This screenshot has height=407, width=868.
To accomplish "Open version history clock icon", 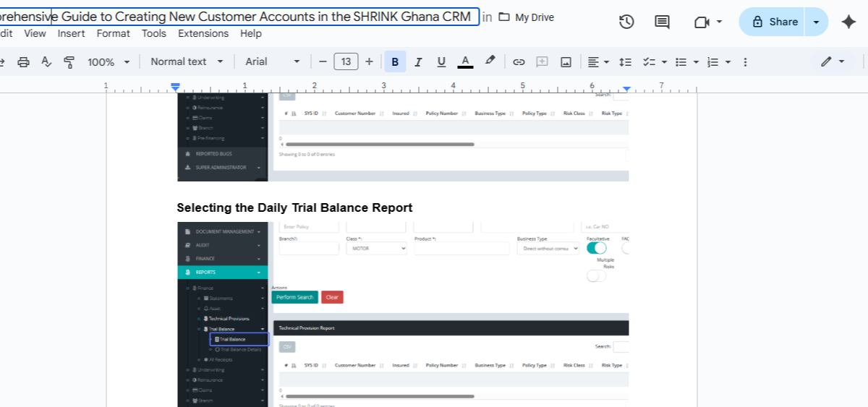I will point(626,22).
